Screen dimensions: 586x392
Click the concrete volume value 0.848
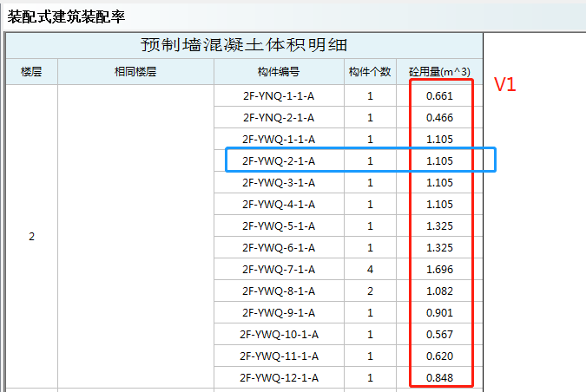(439, 377)
